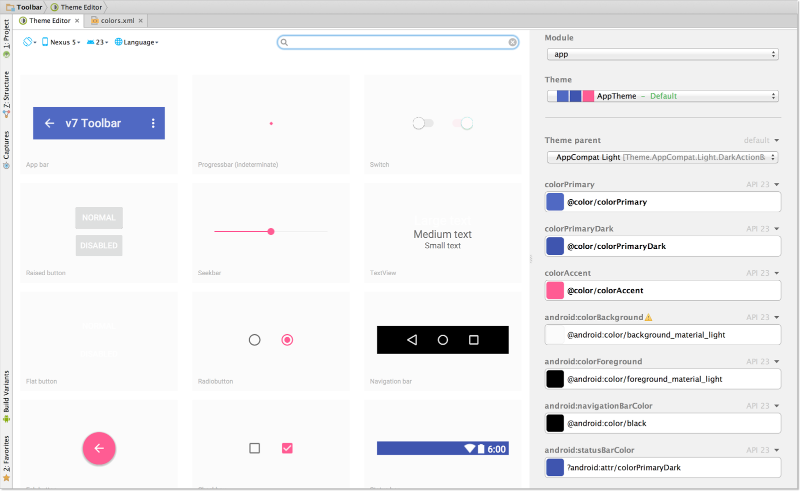Click the back arrow in v7 Toolbar

coord(49,123)
